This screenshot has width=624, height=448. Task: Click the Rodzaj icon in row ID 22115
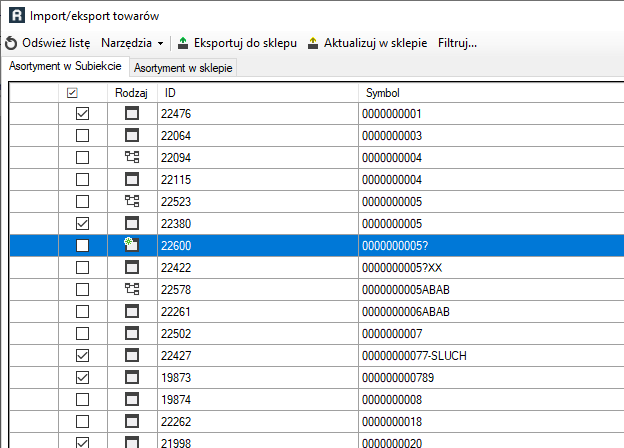(x=132, y=179)
